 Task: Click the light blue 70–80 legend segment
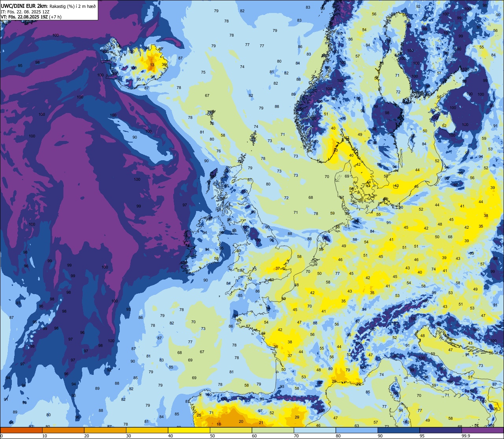(x=315, y=430)
